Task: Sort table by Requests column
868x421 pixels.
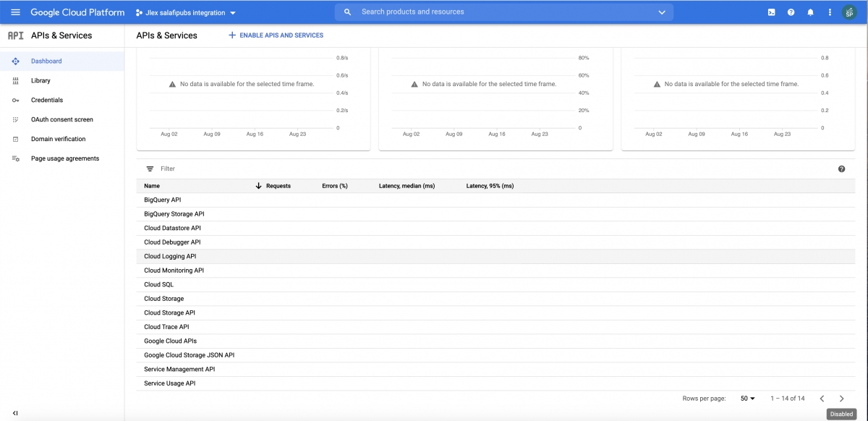Action: (278, 186)
